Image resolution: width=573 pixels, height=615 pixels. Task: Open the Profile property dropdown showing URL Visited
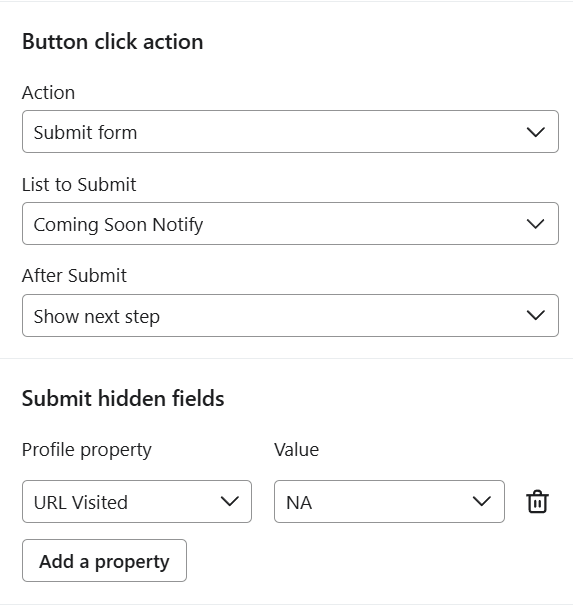(137, 501)
